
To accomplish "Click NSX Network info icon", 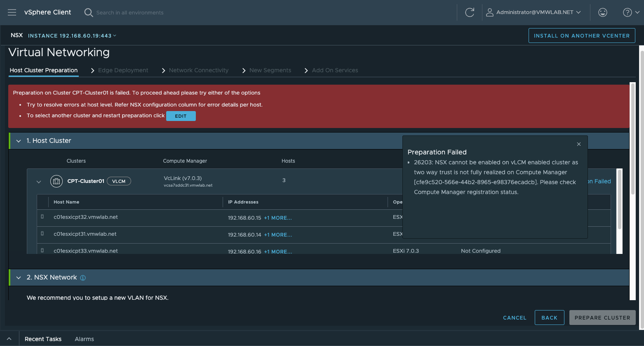I will 83,278.
